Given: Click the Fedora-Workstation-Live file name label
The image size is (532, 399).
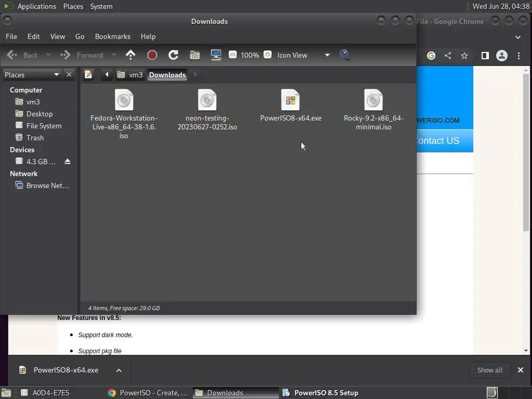Looking at the screenshot, I should [x=124, y=127].
